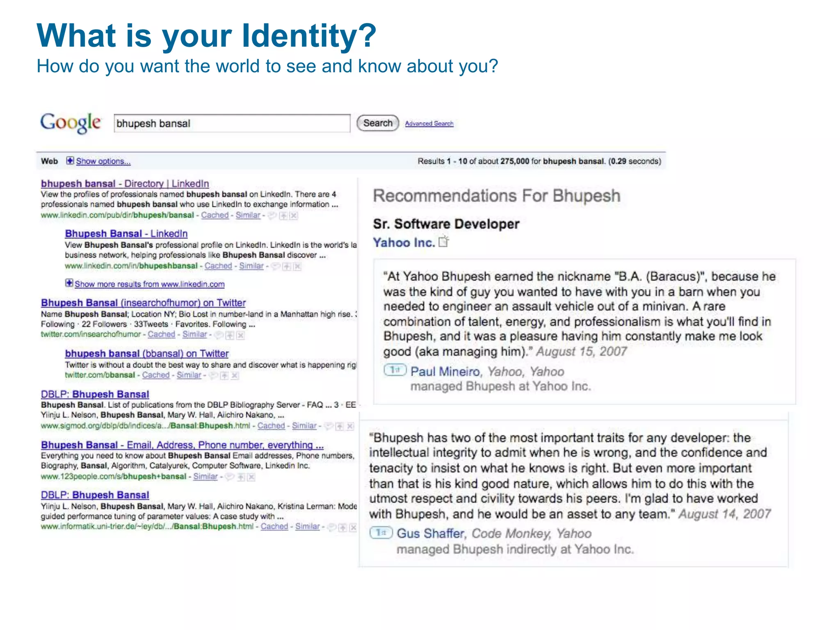Open Bhupesh Bansal (insearchofhumor) on Twitter result
The width and height of the screenshot is (840, 630).
143,303
